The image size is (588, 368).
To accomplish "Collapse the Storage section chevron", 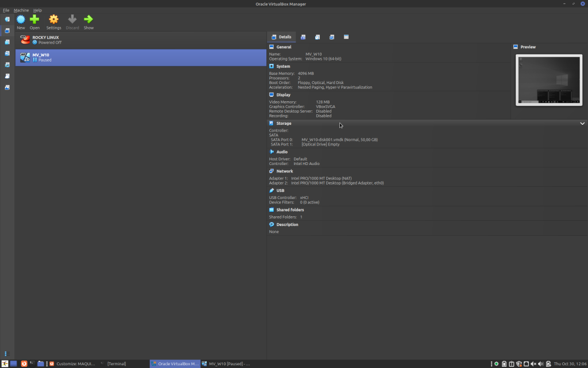I will point(582,124).
